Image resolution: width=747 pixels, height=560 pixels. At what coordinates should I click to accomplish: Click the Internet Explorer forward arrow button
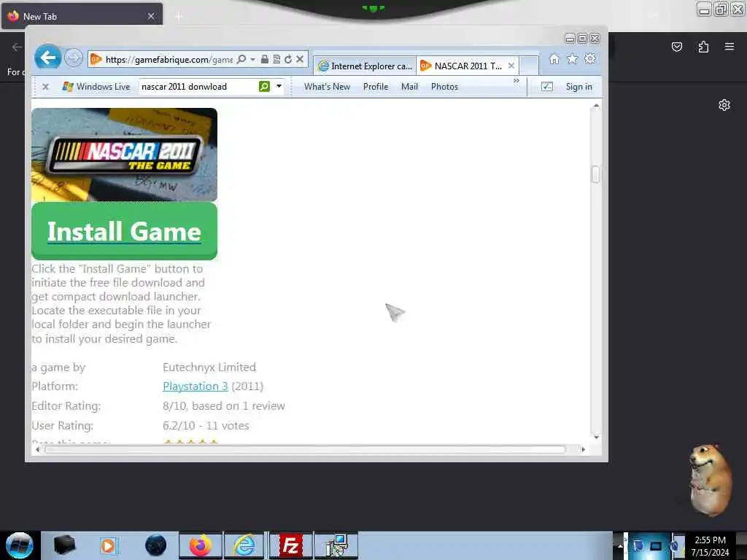(74, 58)
